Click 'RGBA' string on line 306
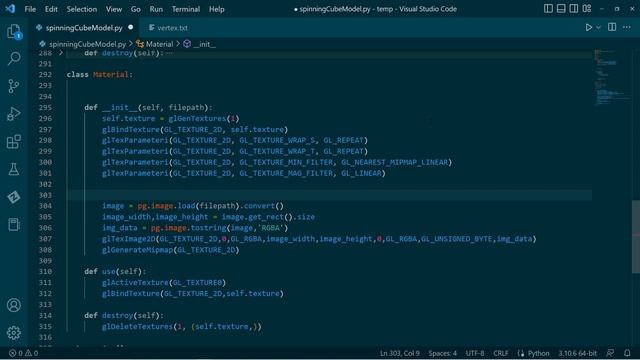 tap(271, 228)
